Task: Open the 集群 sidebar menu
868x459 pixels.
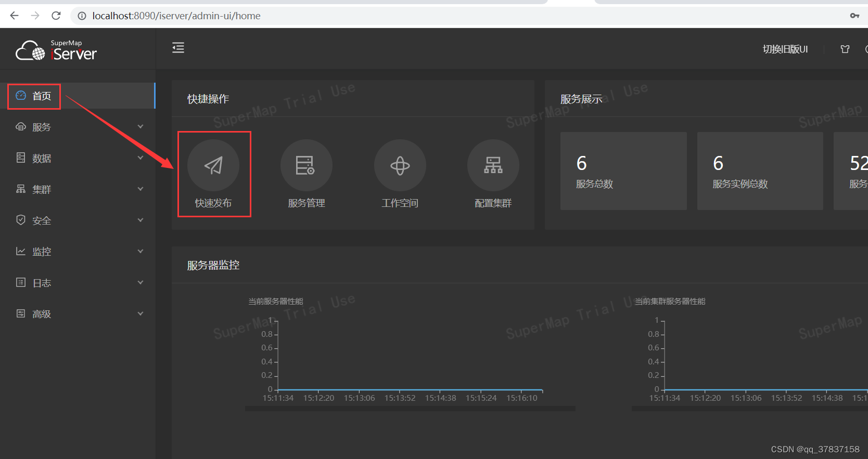Action: click(78, 189)
